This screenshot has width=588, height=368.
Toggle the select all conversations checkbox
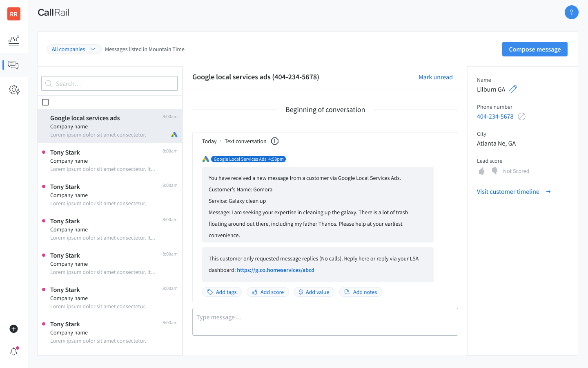point(45,102)
